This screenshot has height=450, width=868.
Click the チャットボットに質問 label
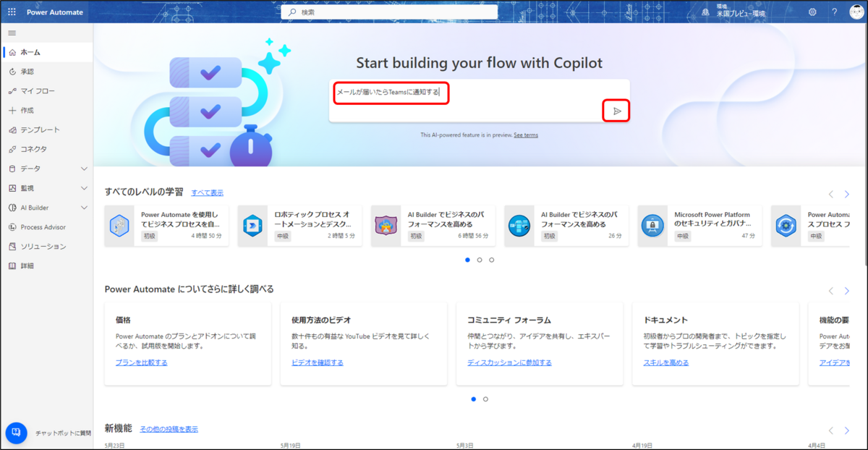coord(64,433)
